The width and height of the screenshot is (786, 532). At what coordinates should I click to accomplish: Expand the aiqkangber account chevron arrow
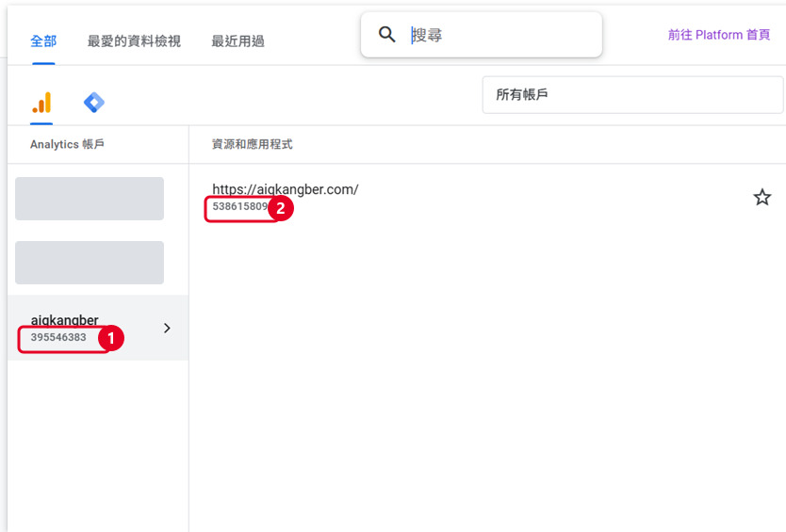167,328
